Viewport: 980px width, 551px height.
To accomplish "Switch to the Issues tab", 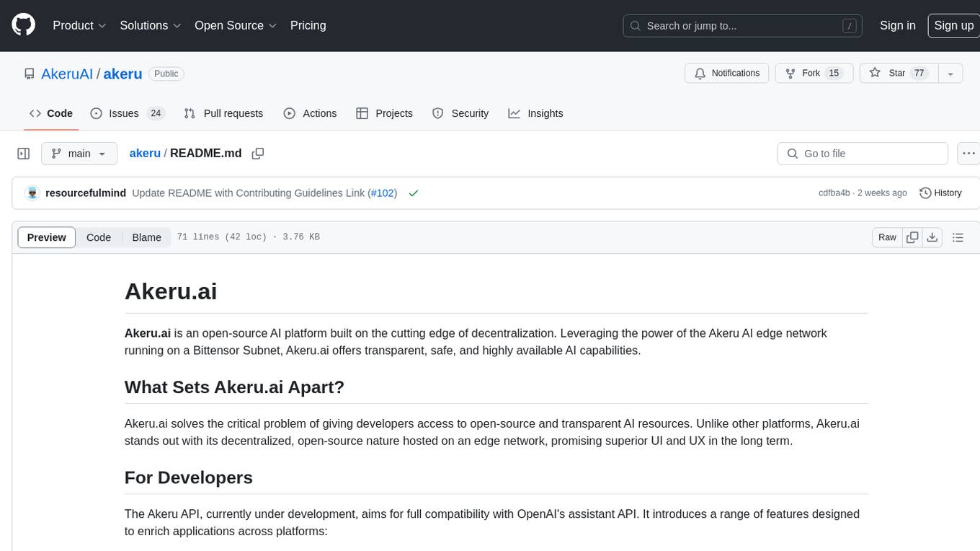I will (128, 113).
